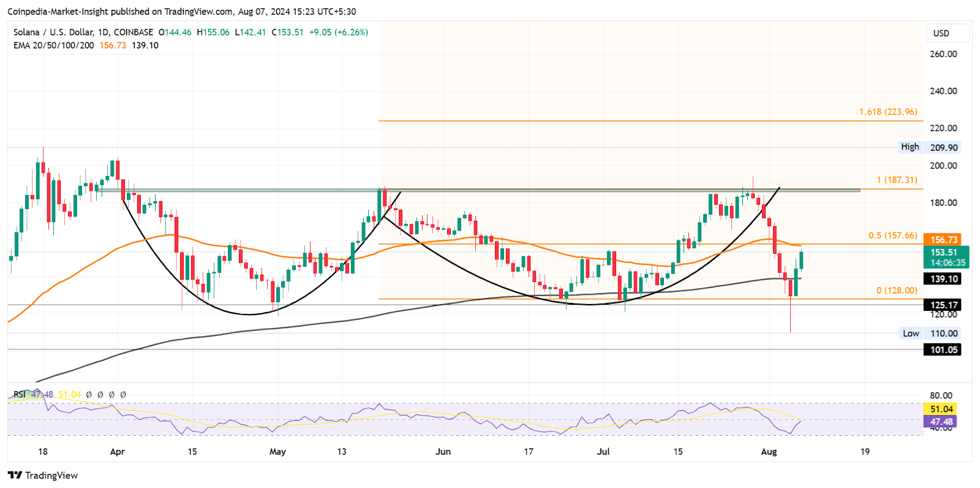Click the 18 date on time axis
Image resolution: width=980 pixels, height=488 pixels.
(x=42, y=452)
